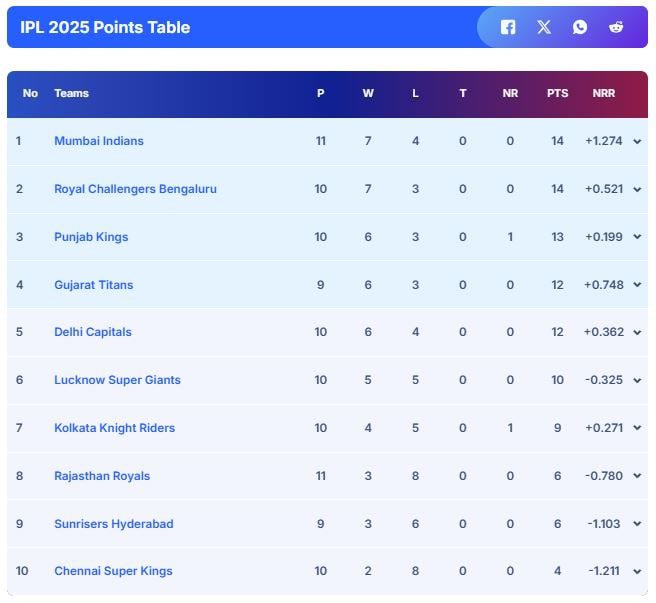Expand Gujarat Titans row chevron
This screenshot has height=603, width=656.
coord(637,285)
